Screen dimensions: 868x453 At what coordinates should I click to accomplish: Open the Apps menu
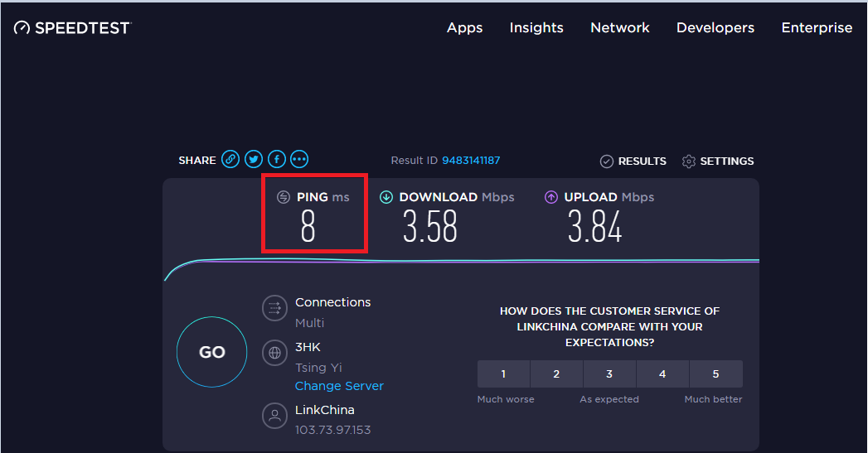pyautogui.click(x=464, y=27)
